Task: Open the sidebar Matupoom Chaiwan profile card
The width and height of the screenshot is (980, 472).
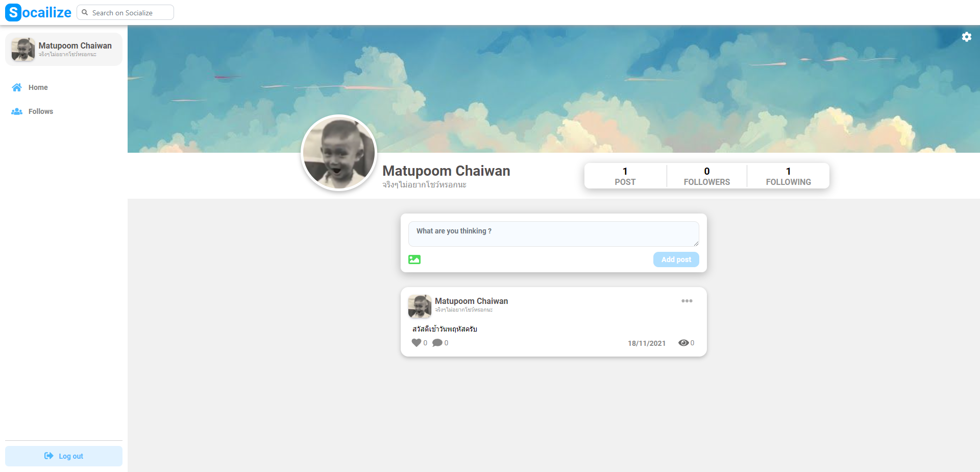Action: point(64,50)
